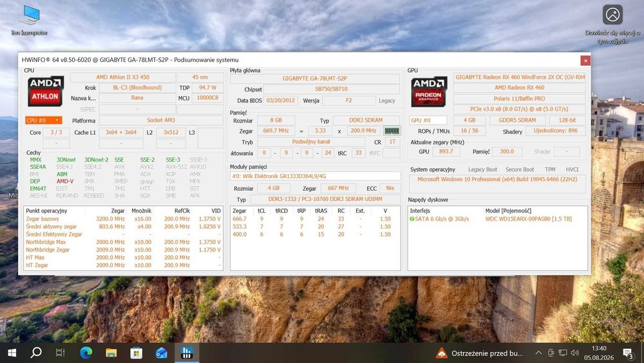
Task: Click the '666.7' memory timing row
Action: (315, 219)
